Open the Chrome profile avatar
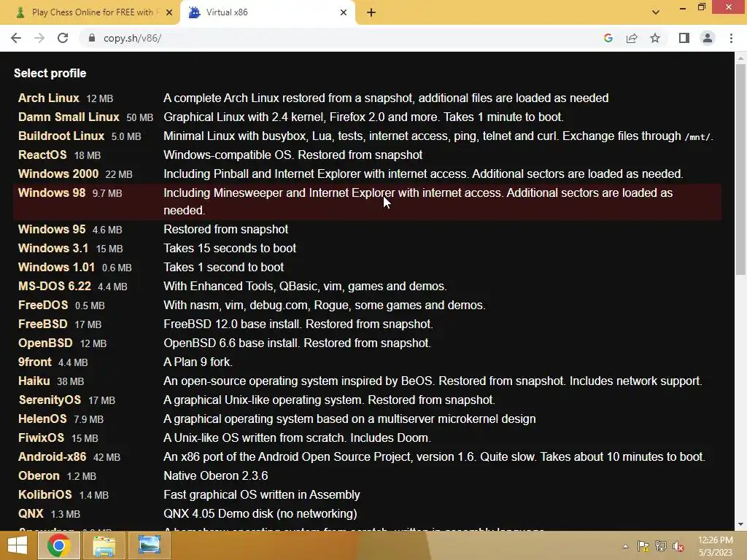Screen dimensions: 747x560 (x=708, y=38)
